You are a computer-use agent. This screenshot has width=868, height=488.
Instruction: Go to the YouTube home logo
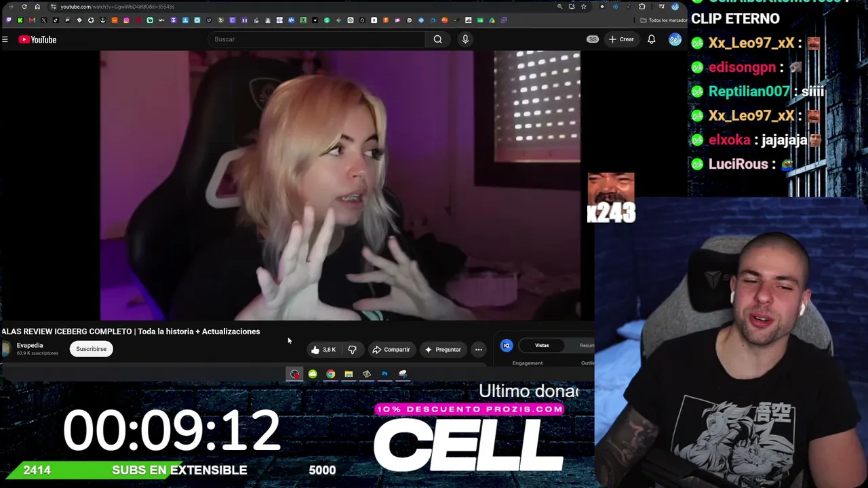coord(37,39)
